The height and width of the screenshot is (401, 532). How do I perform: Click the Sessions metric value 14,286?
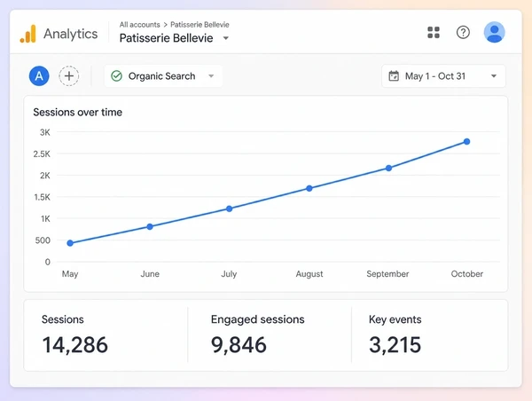[75, 345]
